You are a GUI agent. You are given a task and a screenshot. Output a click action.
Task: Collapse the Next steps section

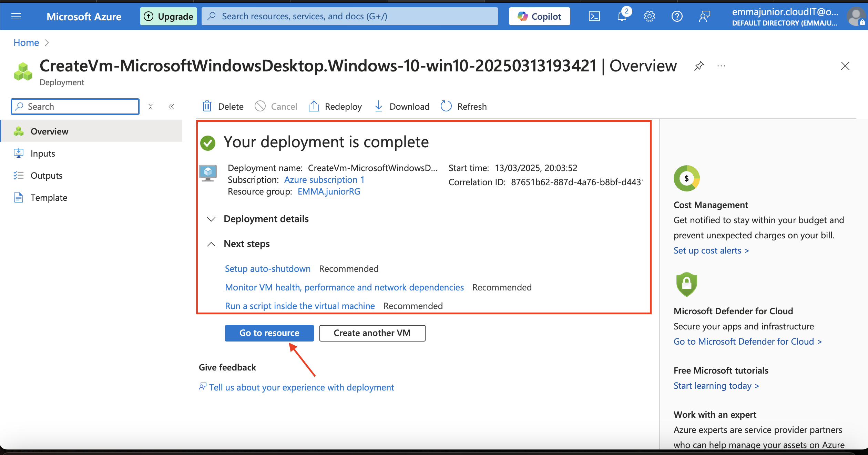[x=238, y=244]
